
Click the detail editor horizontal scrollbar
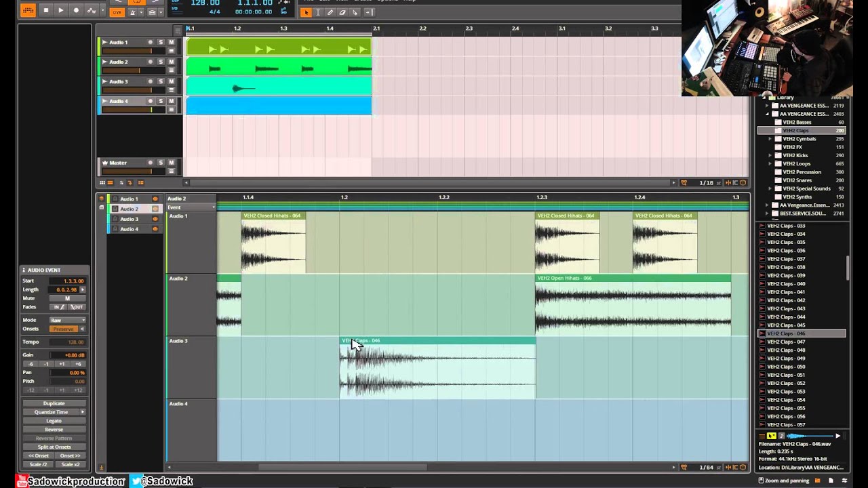tap(342, 467)
